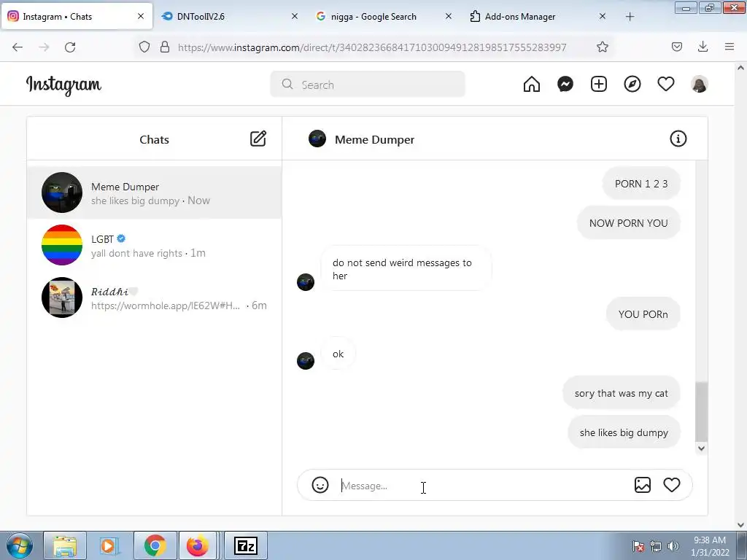Open the Riddhi chat
The height and width of the screenshot is (560, 747).
pyautogui.click(x=155, y=297)
